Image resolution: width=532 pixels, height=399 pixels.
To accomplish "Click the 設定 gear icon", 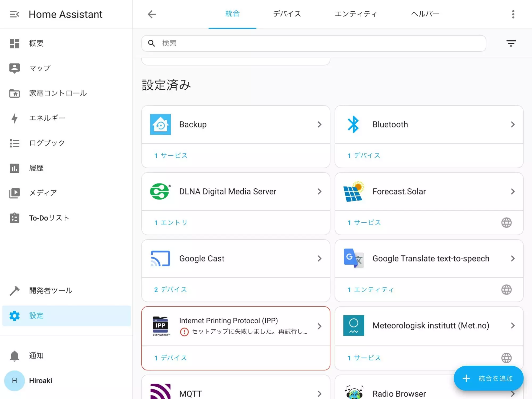I will (14, 316).
